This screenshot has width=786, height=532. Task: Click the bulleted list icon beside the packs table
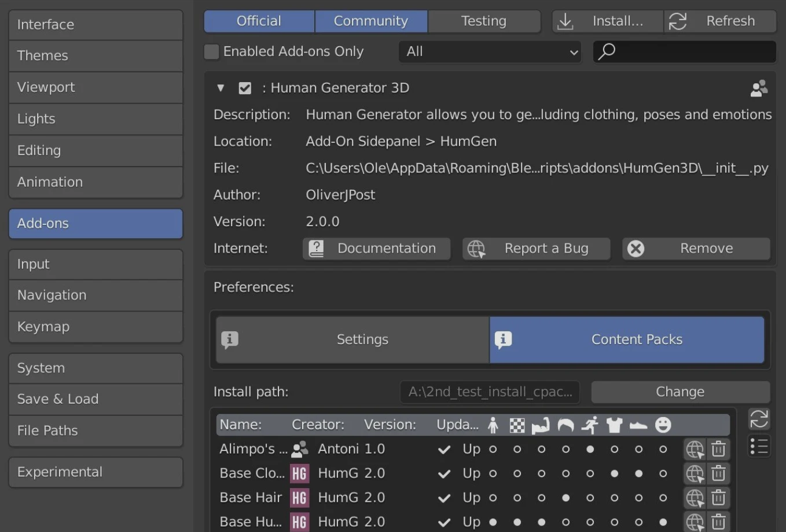(759, 446)
